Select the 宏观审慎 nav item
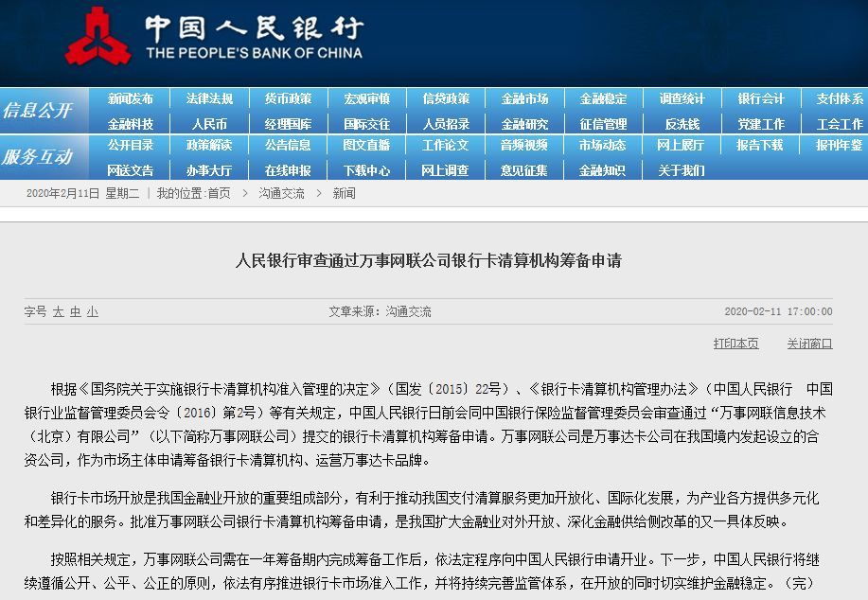This screenshot has height=600, width=868. (367, 99)
